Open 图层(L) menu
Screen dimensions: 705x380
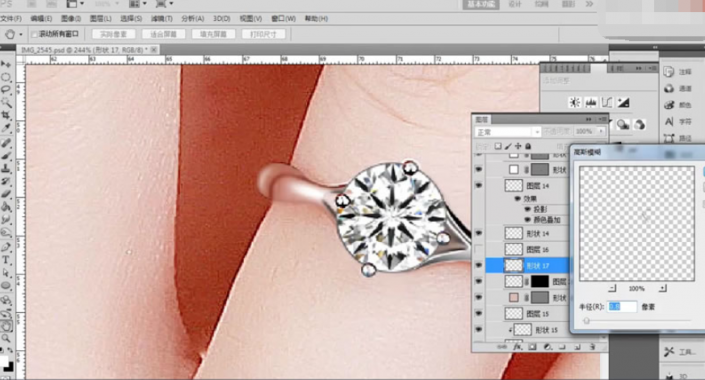(101, 19)
